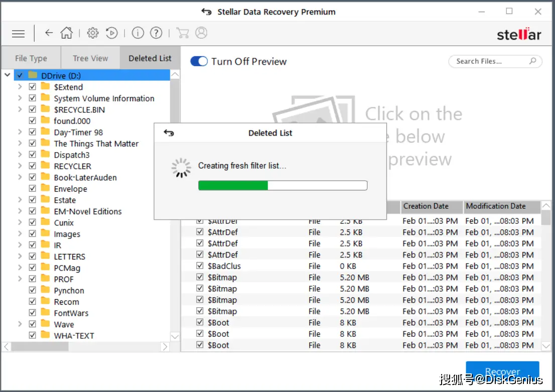Viewport: 555px width, 392px height.
Task: Expand the IR folder
Action: (x=20, y=245)
